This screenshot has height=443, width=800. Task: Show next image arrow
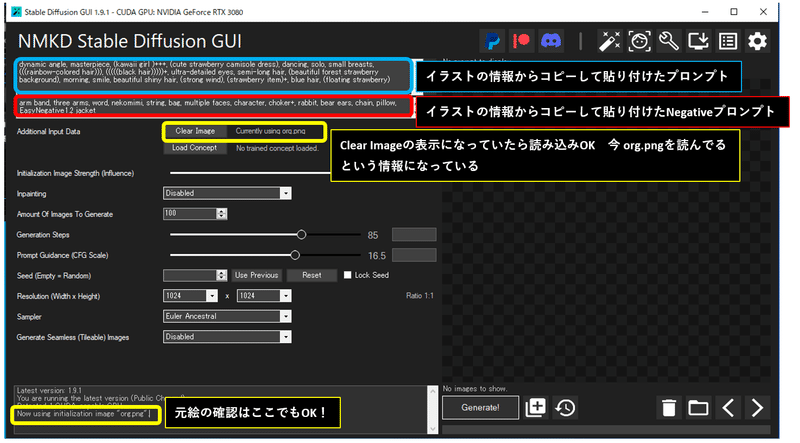(x=758, y=408)
